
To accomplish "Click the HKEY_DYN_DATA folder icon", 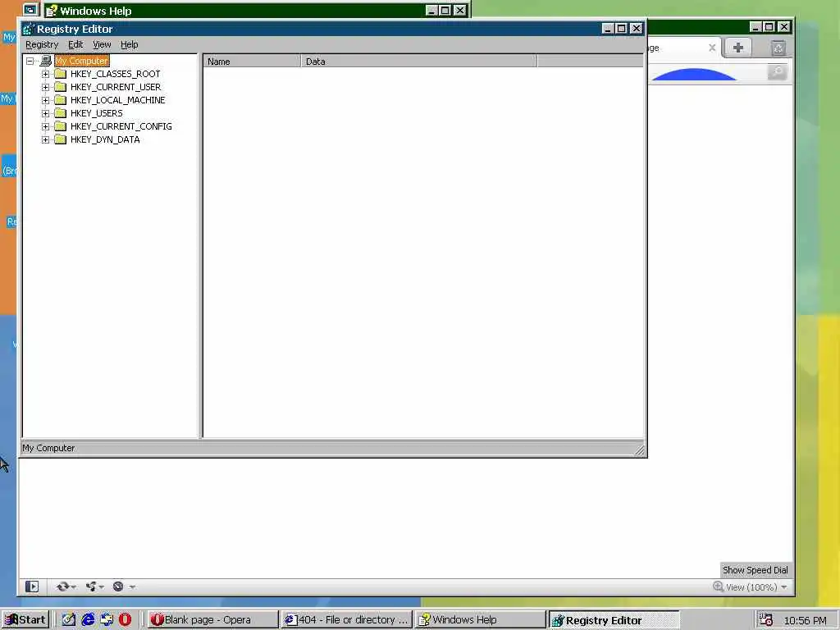I will tap(61, 139).
